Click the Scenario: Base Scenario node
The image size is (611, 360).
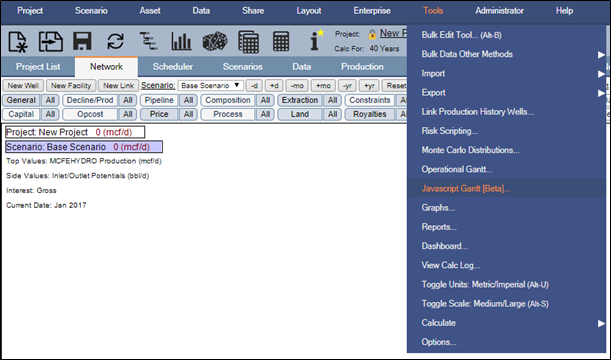[x=84, y=147]
